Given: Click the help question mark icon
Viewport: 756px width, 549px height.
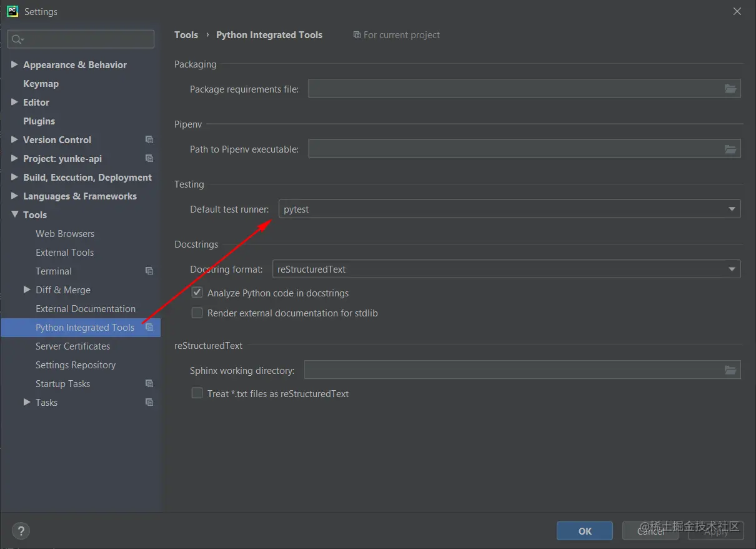Looking at the screenshot, I should point(21,531).
